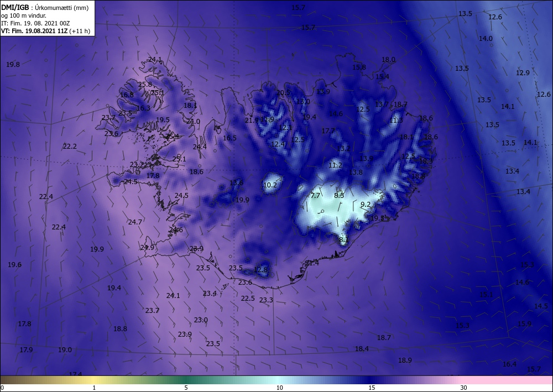Click the 17.7 value on the map
This screenshot has height=392, width=553.
(328, 131)
